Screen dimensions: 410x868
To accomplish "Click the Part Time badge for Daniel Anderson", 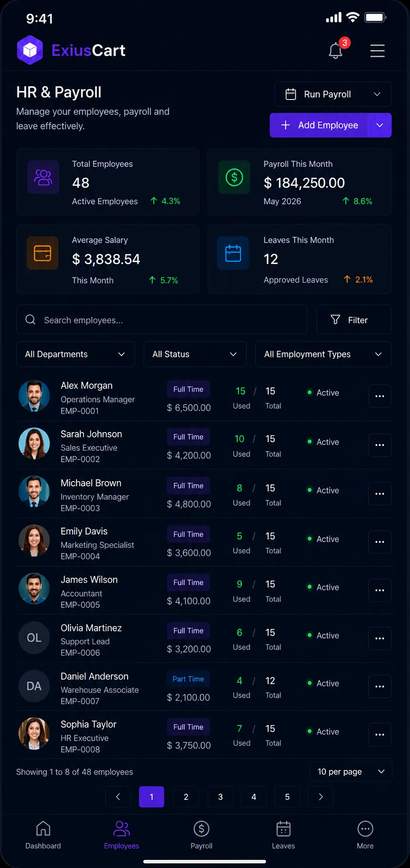I will click(188, 679).
